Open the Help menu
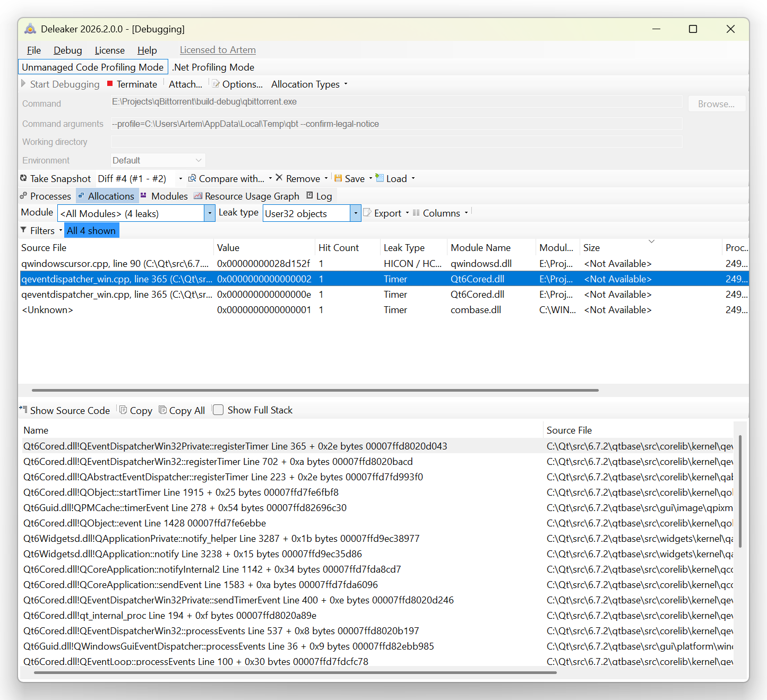 (147, 50)
